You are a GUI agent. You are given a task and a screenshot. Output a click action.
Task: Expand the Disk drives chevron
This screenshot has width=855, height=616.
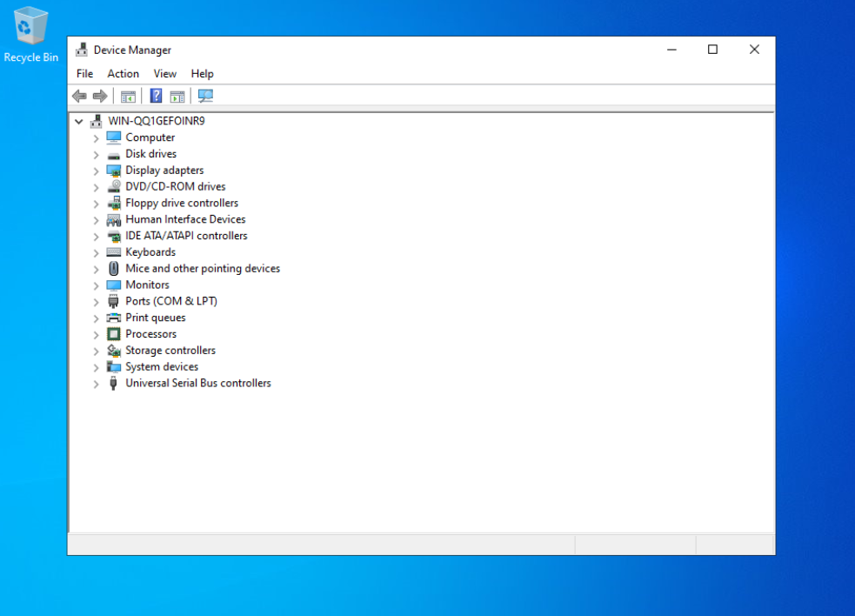click(96, 154)
